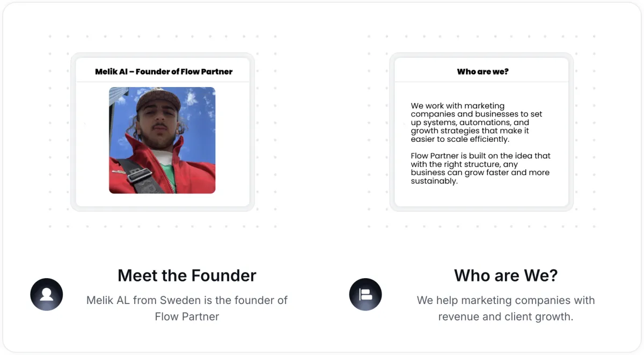644x355 pixels.
Task: Click the person profile icon
Action: 47,294
